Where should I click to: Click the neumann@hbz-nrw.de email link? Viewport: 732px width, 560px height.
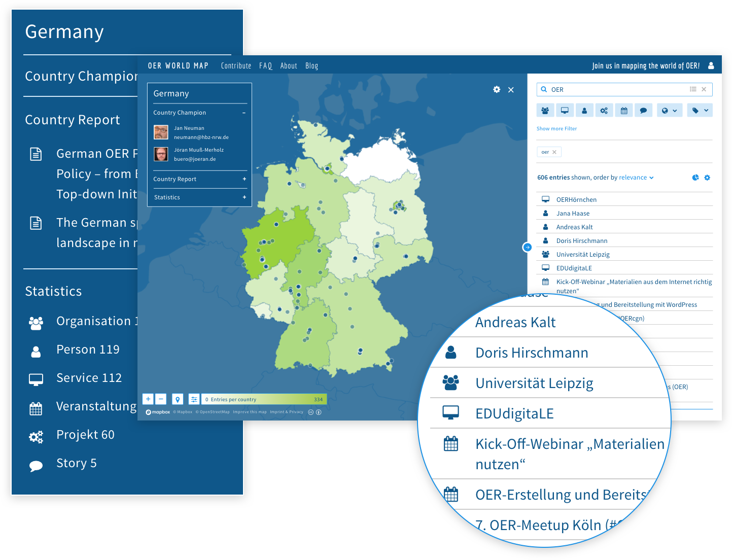click(201, 137)
